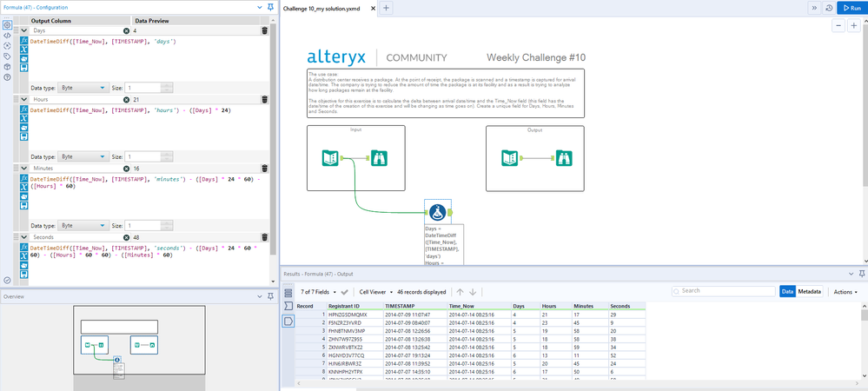
Task: Click the Formula tool on canvas
Action: point(437,212)
